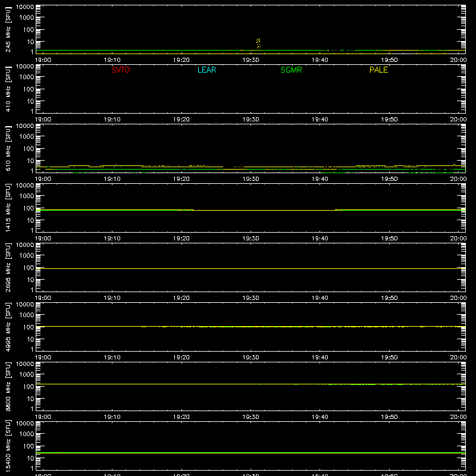Click the yellow PALE station legend label

[378, 70]
